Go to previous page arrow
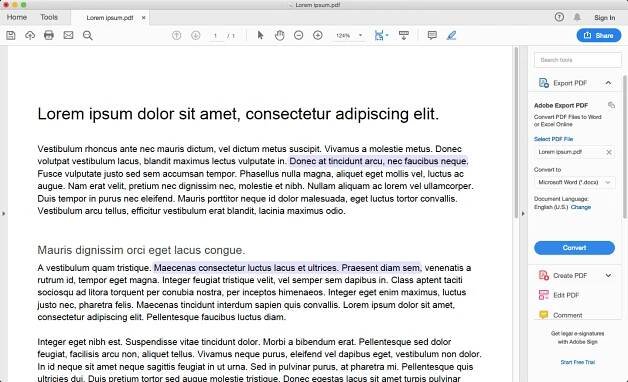The height and width of the screenshot is (382, 628). (176, 35)
